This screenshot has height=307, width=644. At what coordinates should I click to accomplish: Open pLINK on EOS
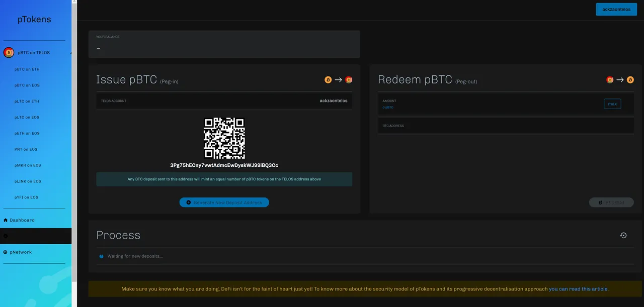pos(28,181)
